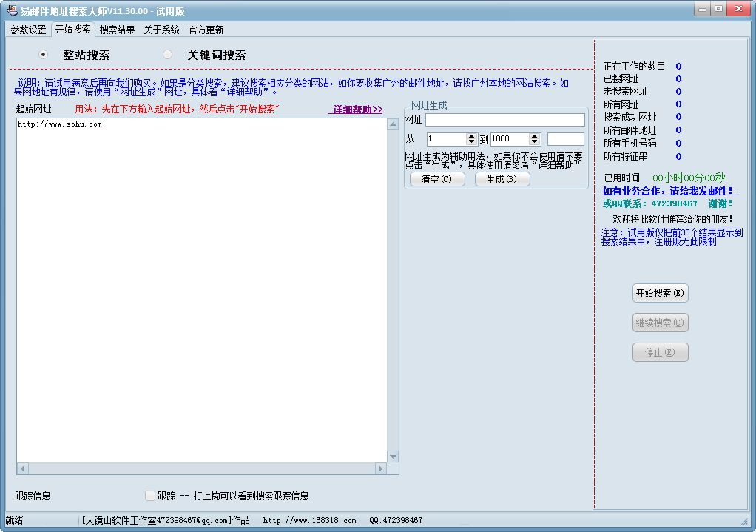Select the 关键词搜索 radio button

coord(167,55)
